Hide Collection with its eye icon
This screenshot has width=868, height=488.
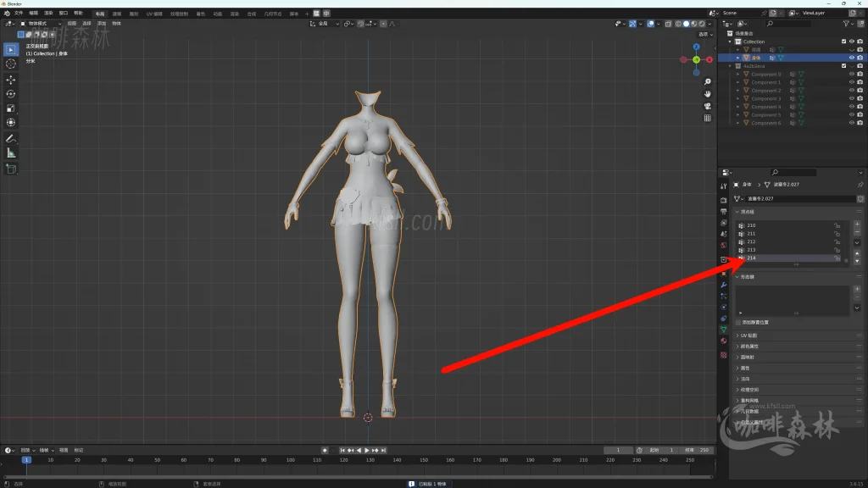pos(852,42)
